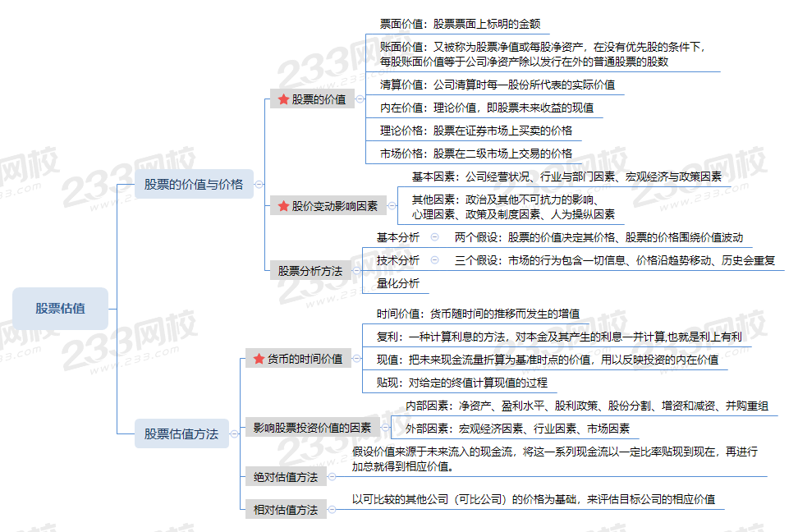Select the 影响股票投资价值的因素 topic
Viewport: 798px width, 532px height.
pos(313,428)
